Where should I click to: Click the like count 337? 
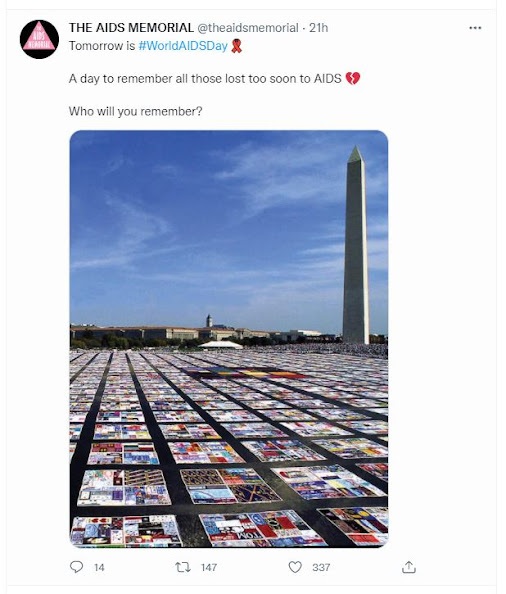tap(321, 567)
